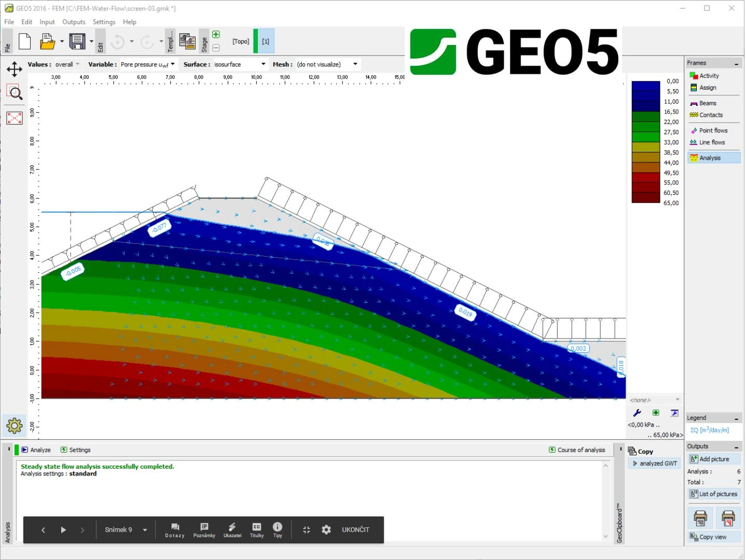The image size is (746, 560).
Task: Click the Copy view button
Action: pos(714,537)
